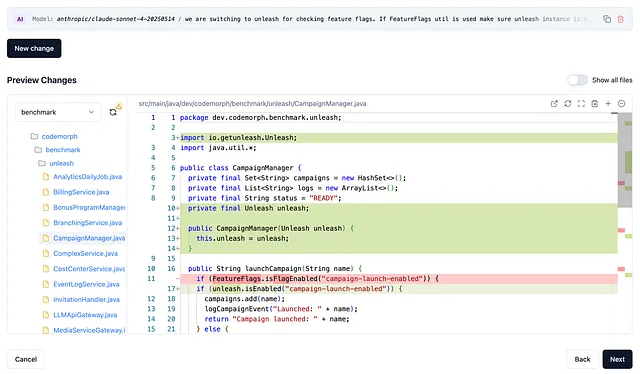
Task: Click the codemorph folder icon
Action: click(34, 136)
